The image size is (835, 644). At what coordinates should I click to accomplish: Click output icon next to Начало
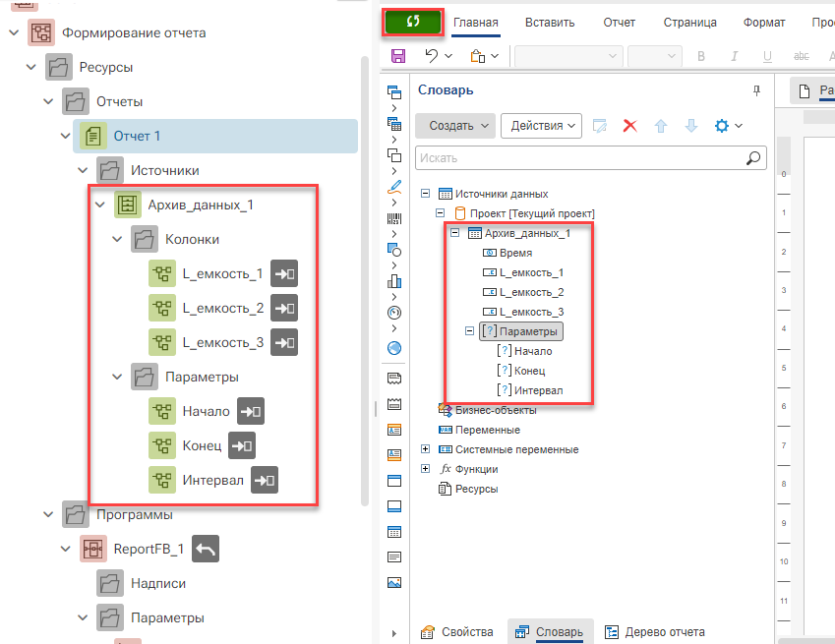tap(250, 411)
